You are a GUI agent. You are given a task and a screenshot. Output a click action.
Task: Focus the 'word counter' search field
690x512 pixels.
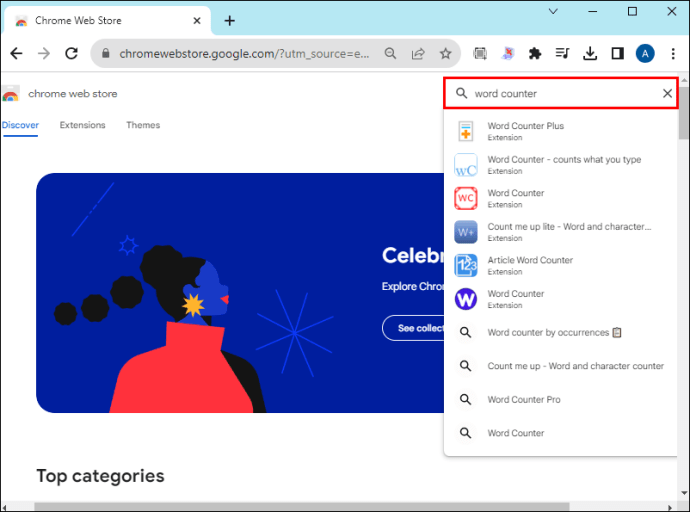point(561,93)
